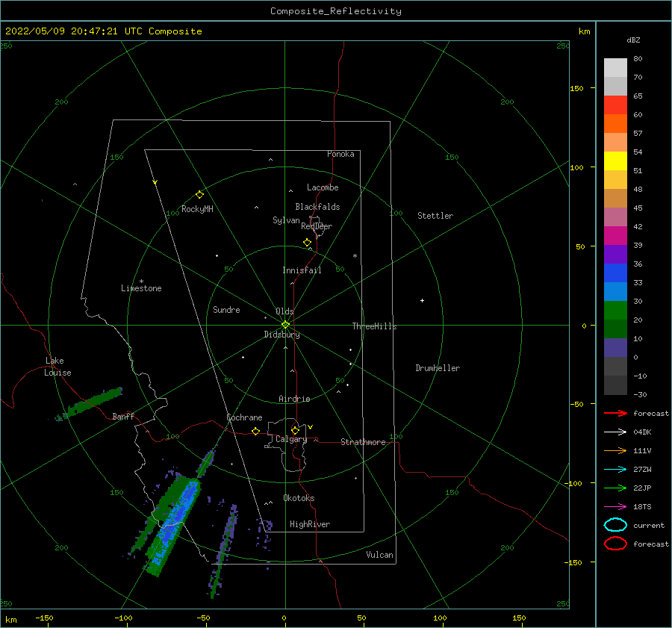This screenshot has width=672, height=628.
Task: Click the Airdrie label
Action: [294, 399]
